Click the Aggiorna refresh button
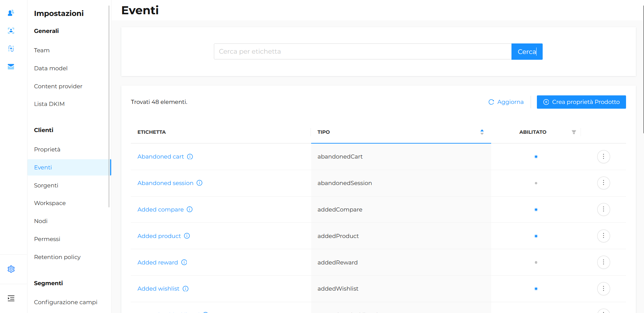The image size is (644, 313). point(506,102)
